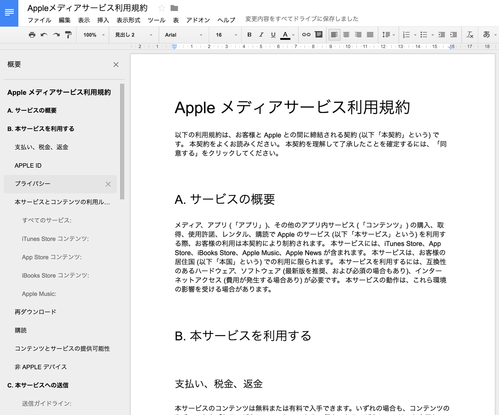Open the Docs home icon
The height and width of the screenshot is (415, 499).
point(9,13)
